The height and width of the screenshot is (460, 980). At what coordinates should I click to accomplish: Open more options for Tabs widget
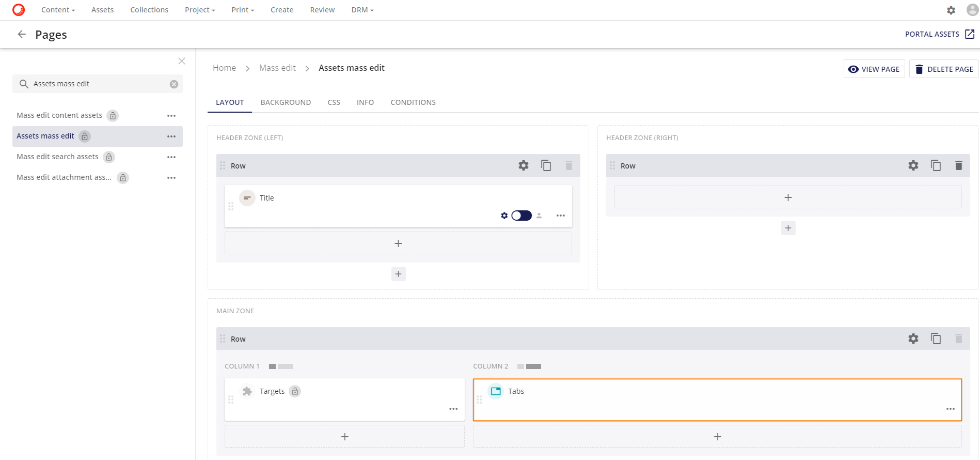click(950, 409)
